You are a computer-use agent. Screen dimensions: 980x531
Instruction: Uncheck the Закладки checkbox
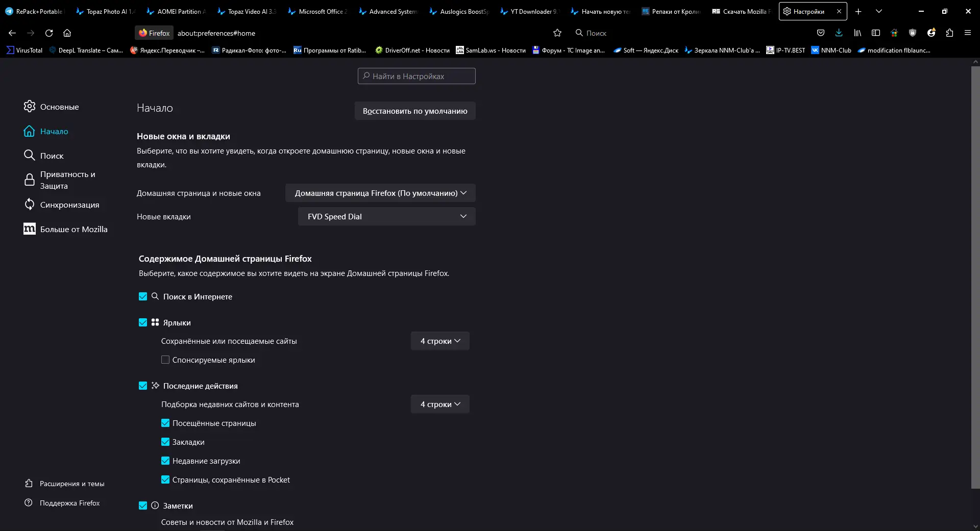coord(165,442)
